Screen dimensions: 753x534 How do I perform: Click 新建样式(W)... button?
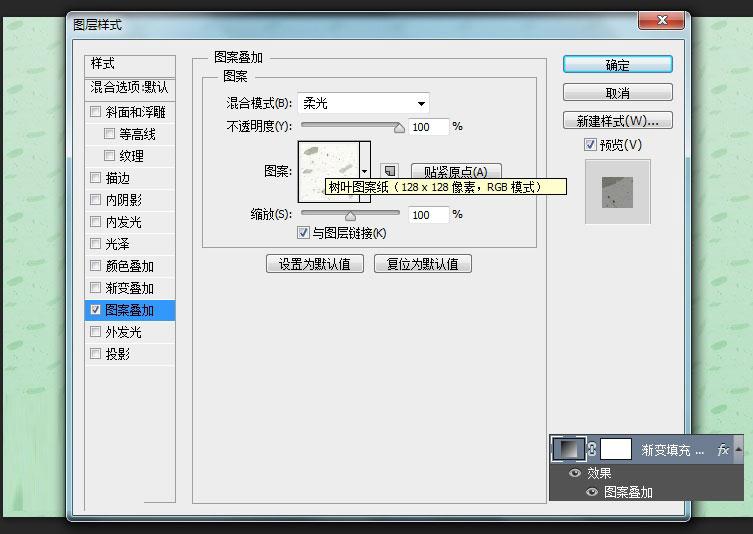click(x=618, y=121)
